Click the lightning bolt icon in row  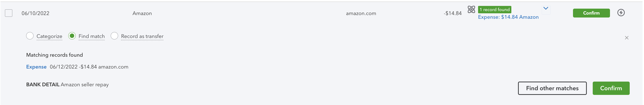pos(621,13)
